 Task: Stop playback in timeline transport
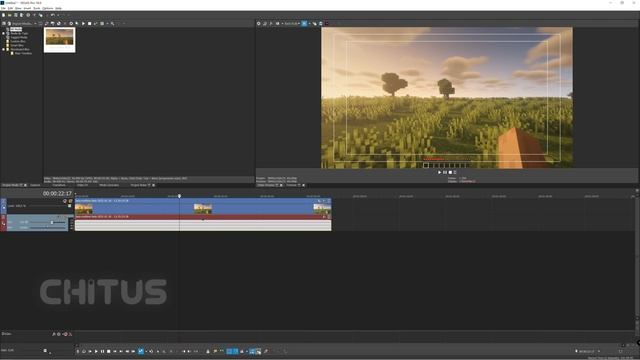point(109,351)
